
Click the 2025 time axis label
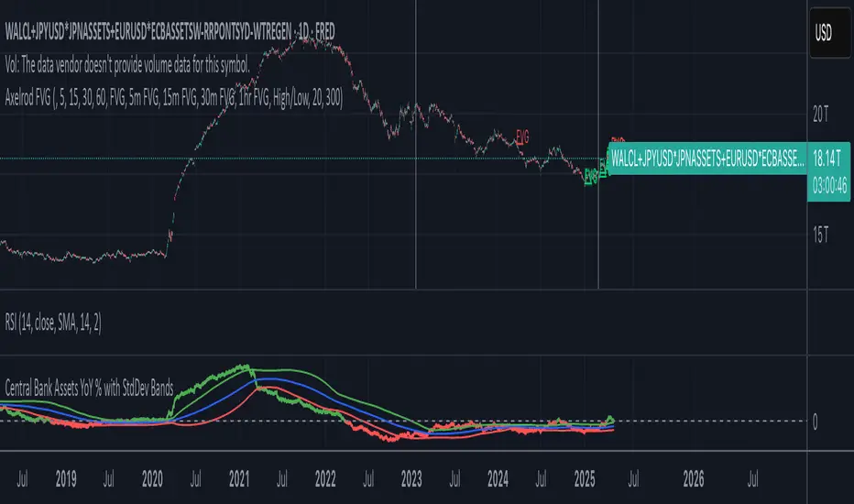(x=585, y=479)
